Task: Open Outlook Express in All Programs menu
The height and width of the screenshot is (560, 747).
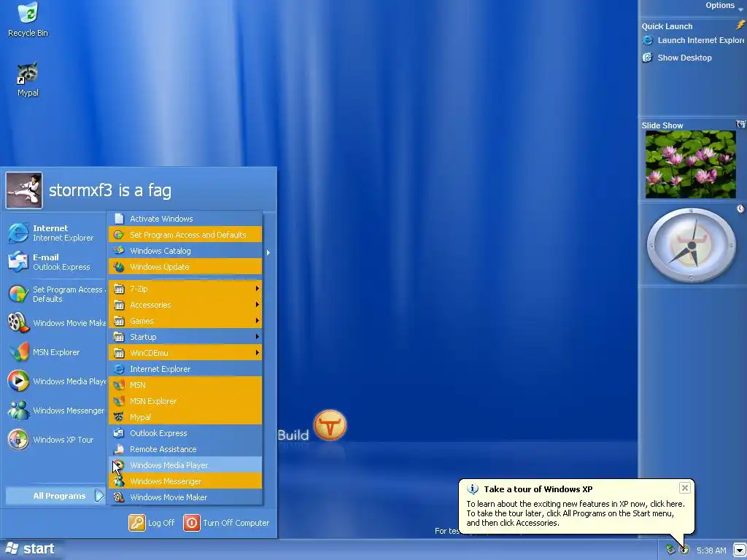Action: point(185,433)
